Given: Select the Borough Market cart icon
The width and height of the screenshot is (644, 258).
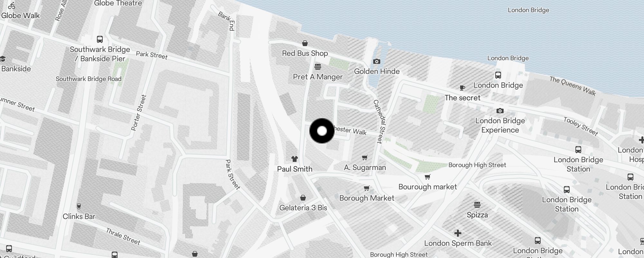Looking at the screenshot, I should [366, 188].
